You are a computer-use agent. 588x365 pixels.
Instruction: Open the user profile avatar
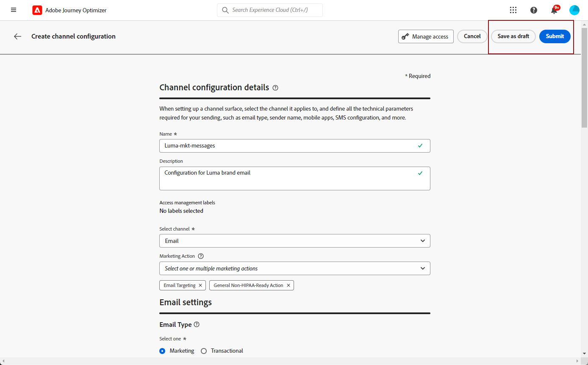pos(574,10)
